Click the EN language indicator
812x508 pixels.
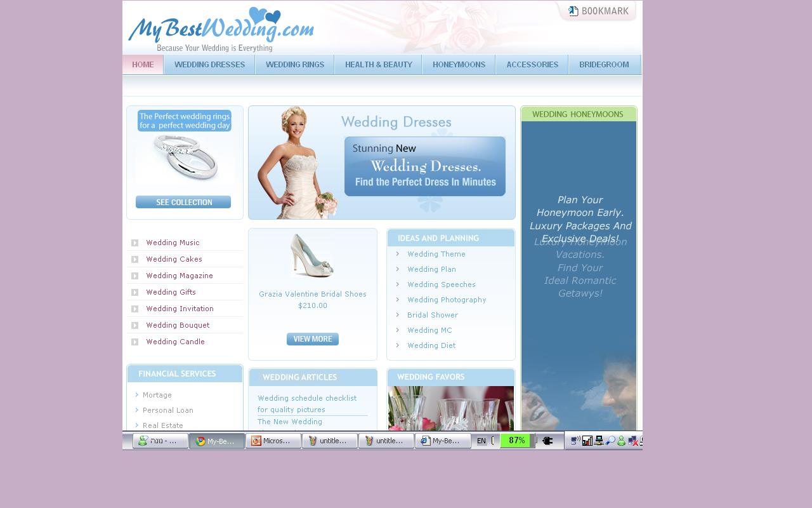481,441
